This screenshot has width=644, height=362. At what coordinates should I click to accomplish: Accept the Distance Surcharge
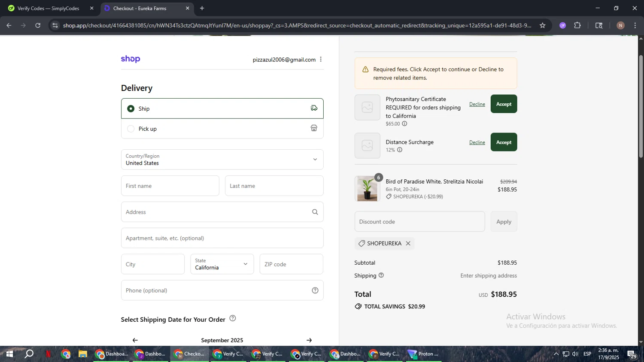[x=504, y=142]
